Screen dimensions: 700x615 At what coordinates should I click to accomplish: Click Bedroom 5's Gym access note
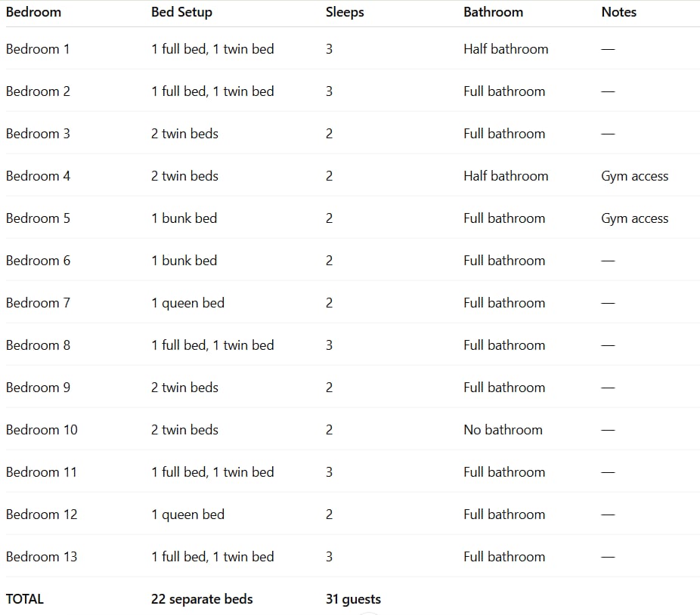[x=634, y=218]
